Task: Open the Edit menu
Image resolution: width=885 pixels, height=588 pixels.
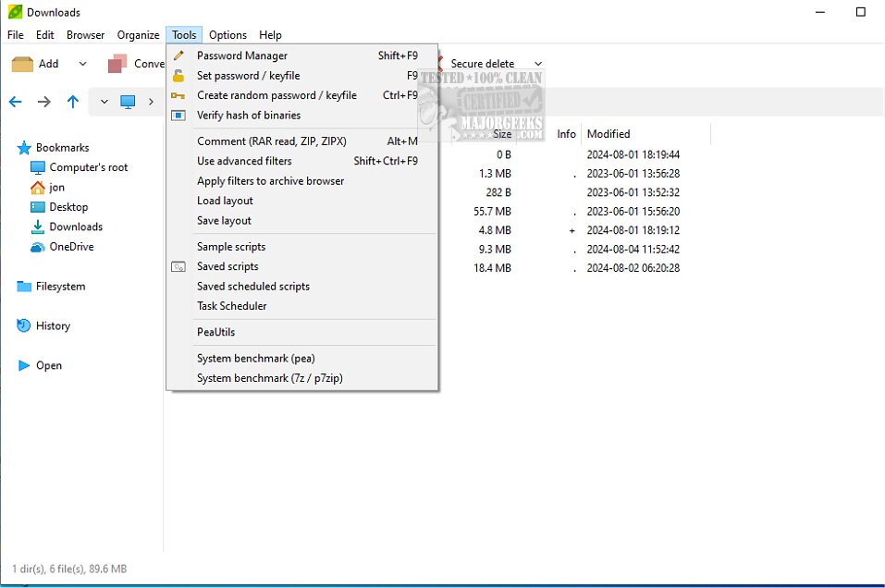Action: (45, 35)
